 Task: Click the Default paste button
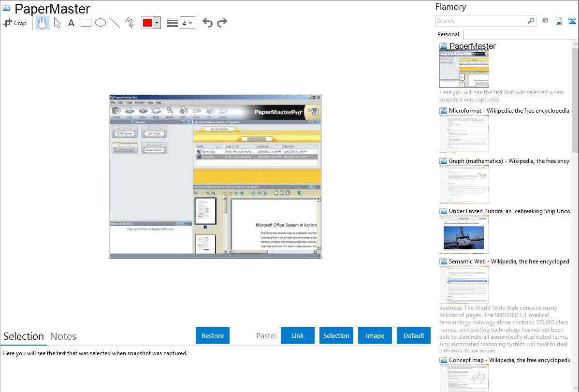point(414,335)
